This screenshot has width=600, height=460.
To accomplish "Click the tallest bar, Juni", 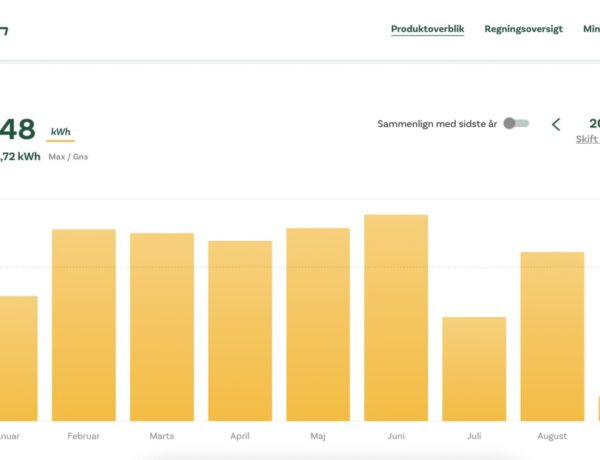I will [x=396, y=318].
